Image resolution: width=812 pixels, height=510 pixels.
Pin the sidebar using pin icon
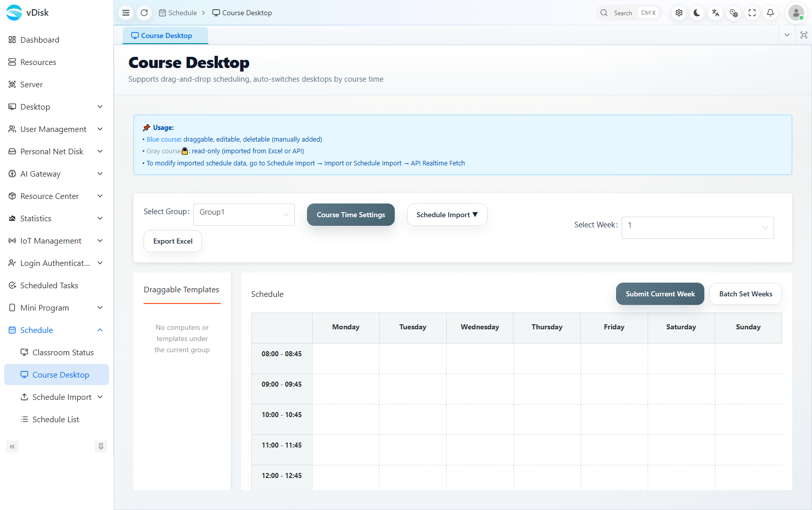101,447
